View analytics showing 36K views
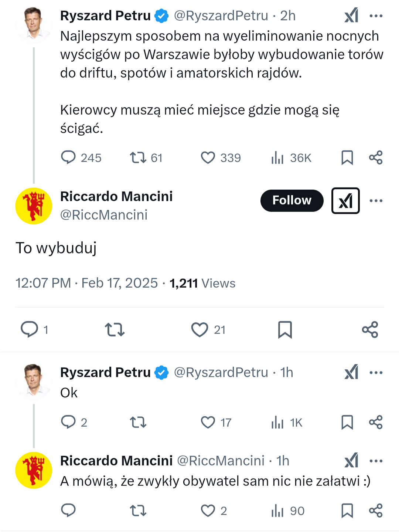 (277, 158)
